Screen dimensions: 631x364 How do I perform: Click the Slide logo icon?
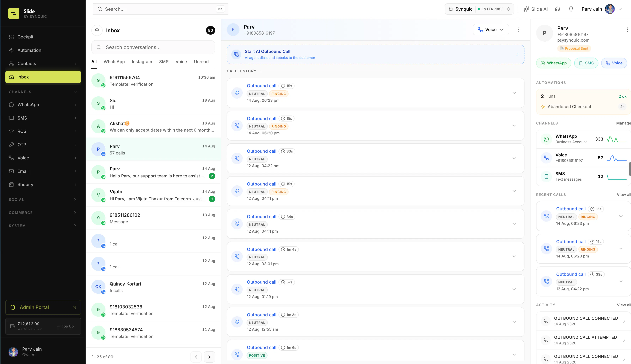[14, 13]
